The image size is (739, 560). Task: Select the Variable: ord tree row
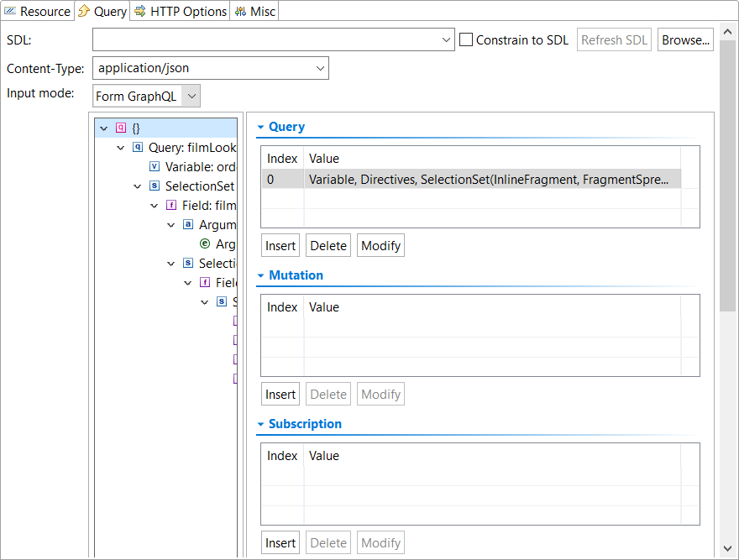(193, 167)
